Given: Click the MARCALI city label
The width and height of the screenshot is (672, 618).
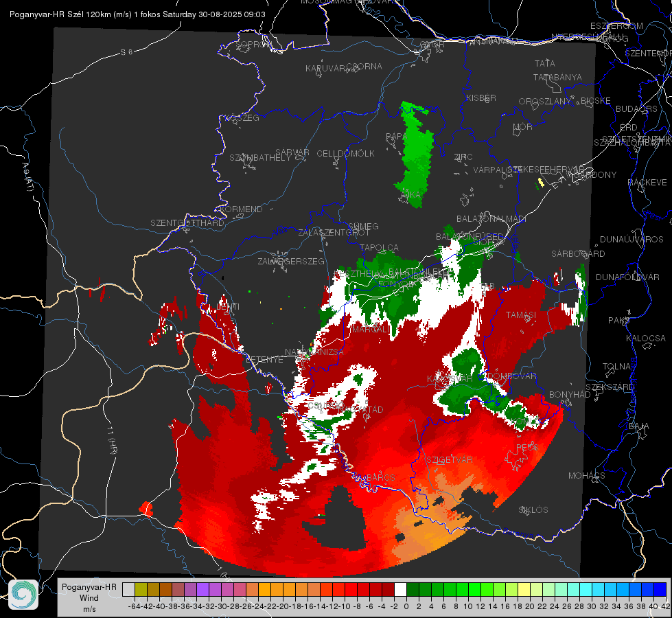Looking at the screenshot, I should 370,330.
